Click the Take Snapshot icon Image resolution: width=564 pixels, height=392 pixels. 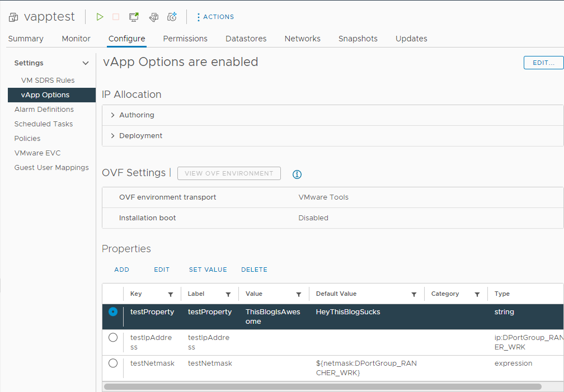coord(172,17)
